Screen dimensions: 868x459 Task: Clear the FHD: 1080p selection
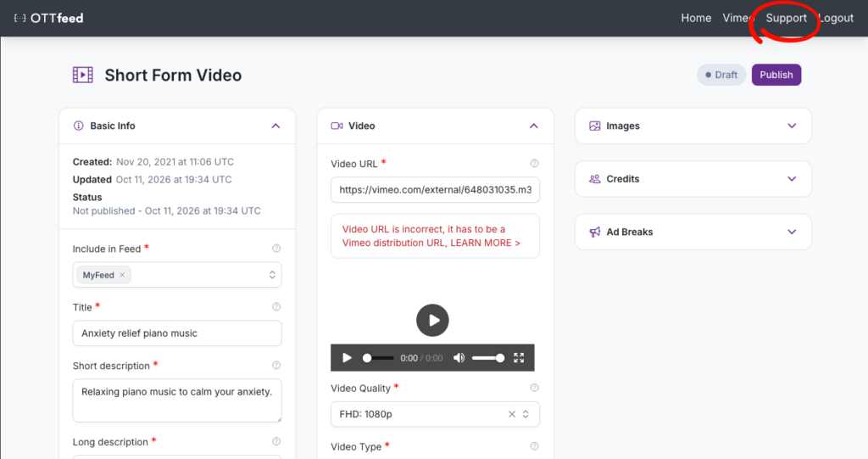[512, 414]
